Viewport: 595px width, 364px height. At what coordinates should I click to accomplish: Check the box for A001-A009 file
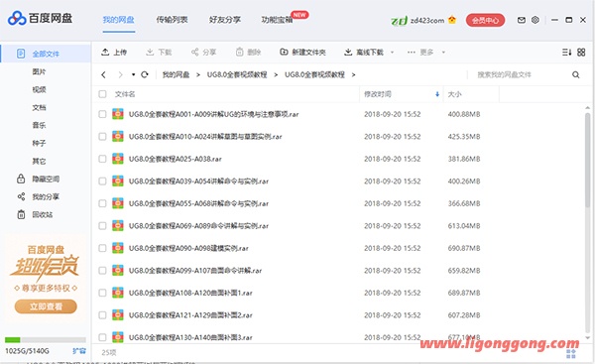102,114
